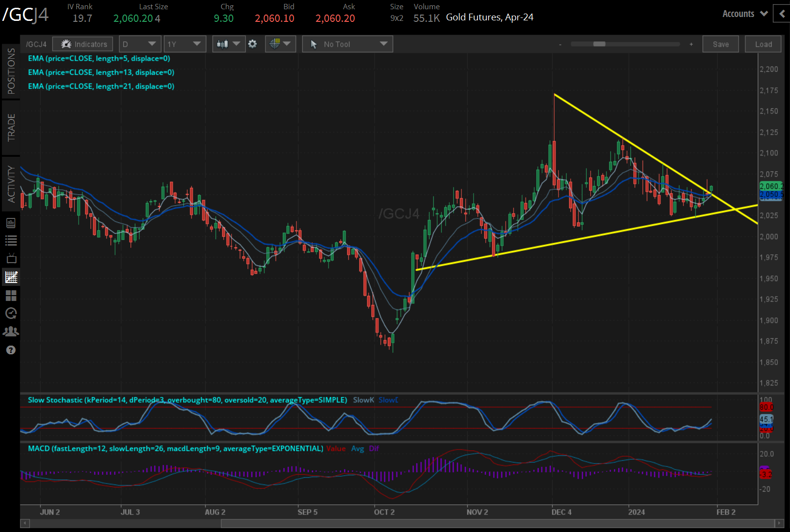Click the chart zoom slider handle
Screen dimensions: 790x532
pos(599,44)
